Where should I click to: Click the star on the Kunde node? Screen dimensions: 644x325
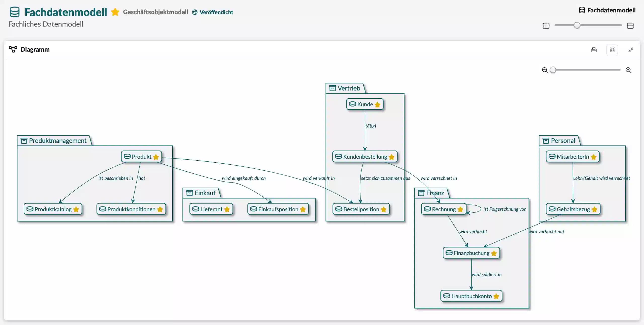coord(377,104)
